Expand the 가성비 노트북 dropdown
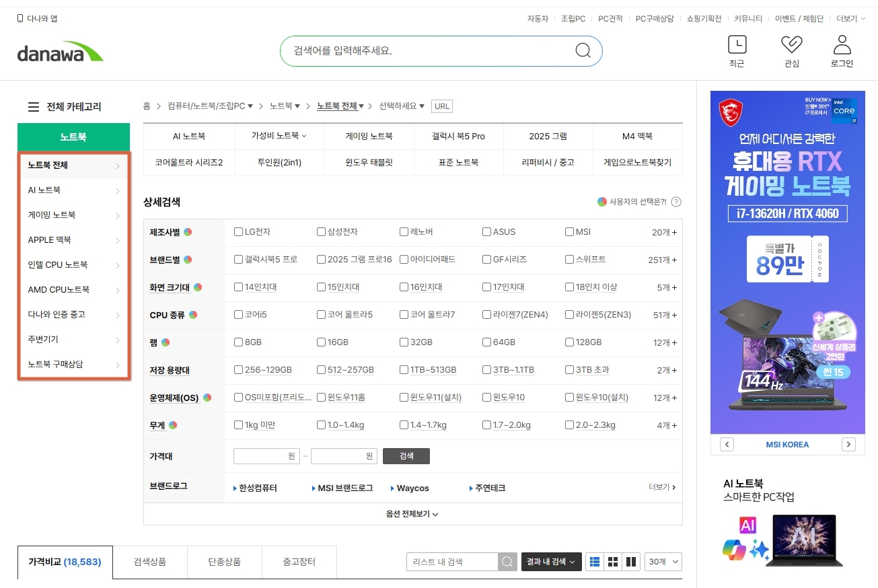The height and width of the screenshot is (588, 878). (x=280, y=135)
